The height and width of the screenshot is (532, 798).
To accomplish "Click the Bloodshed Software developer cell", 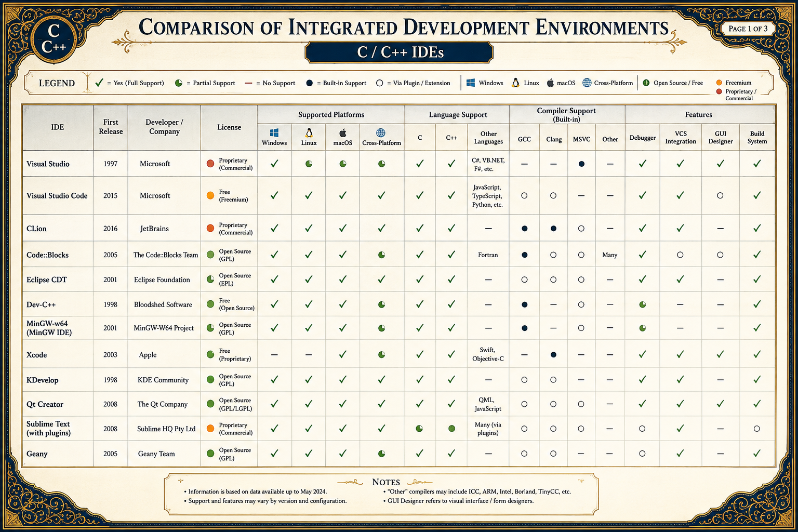I will point(163,304).
